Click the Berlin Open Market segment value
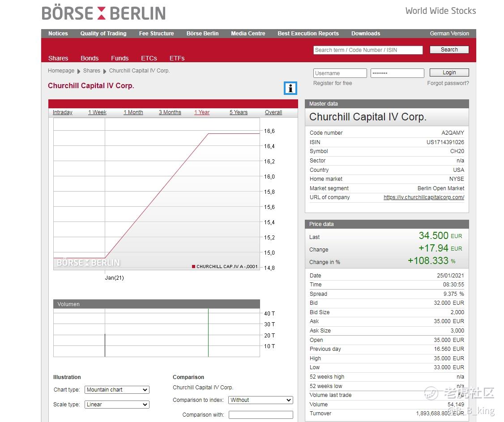This screenshot has height=422, width=504. 441,188
